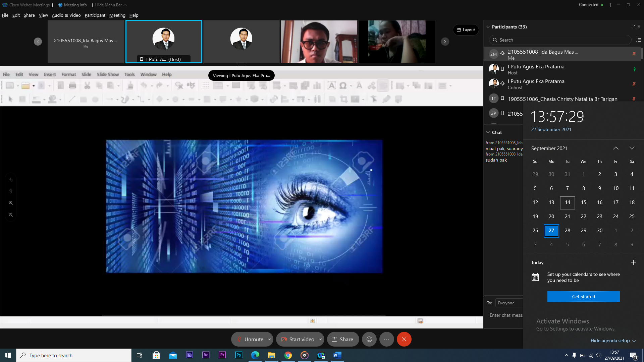Select the host video thumbnail I Putu A...
The image size is (644, 362).
(164, 42)
